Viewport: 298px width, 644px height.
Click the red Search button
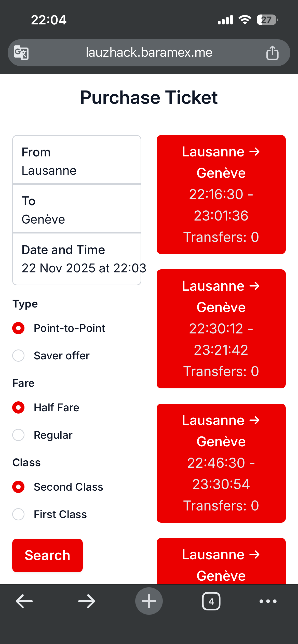click(47, 555)
